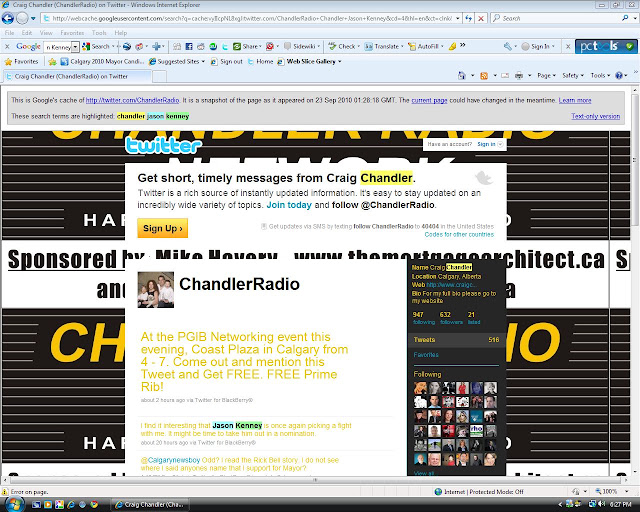Viewport: 640px width, 512px height.
Task: Click into the address bar URL field
Action: (247, 18)
